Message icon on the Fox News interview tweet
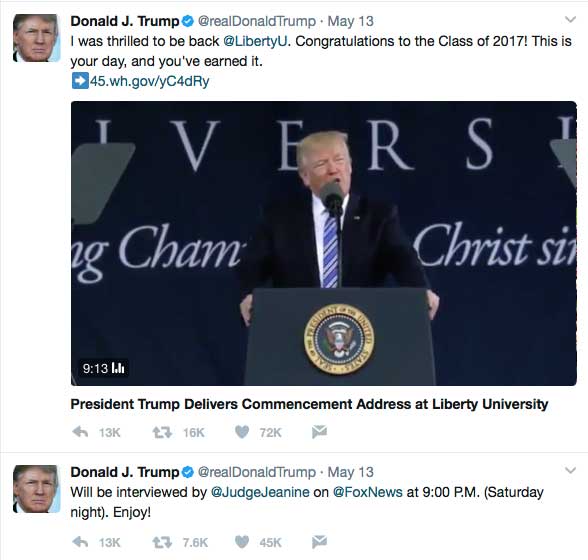The image size is (588, 560). pos(319,542)
